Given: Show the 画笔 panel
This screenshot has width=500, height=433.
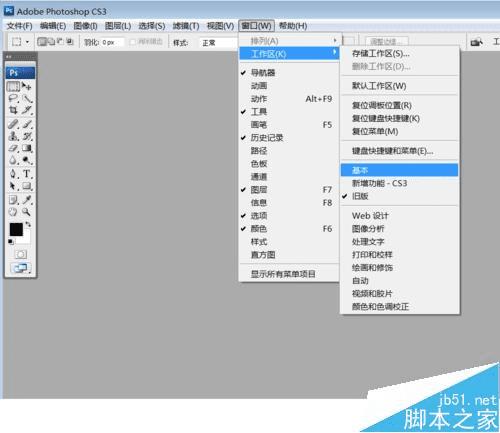Looking at the screenshot, I should (x=289, y=125).
